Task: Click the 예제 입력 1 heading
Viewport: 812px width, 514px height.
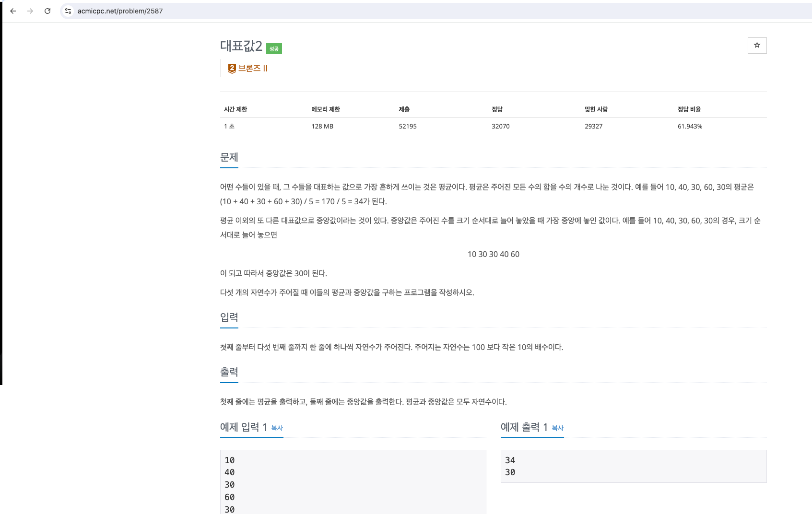Action: (244, 427)
